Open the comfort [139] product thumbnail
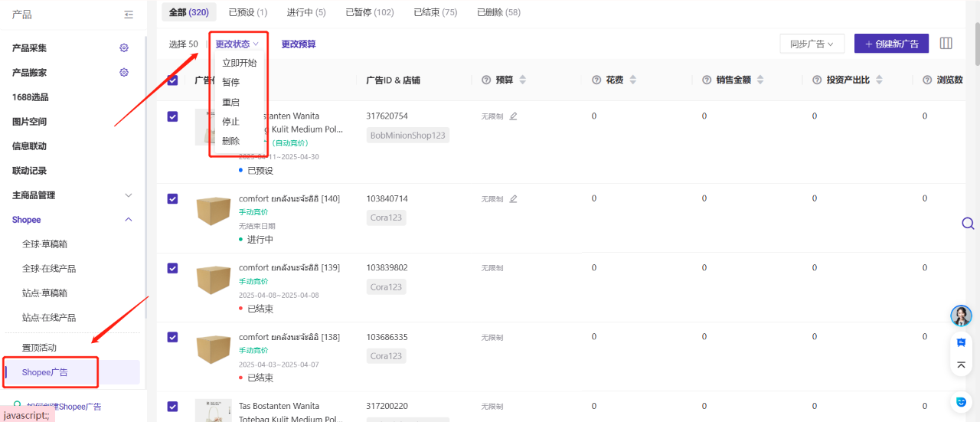 point(214,280)
